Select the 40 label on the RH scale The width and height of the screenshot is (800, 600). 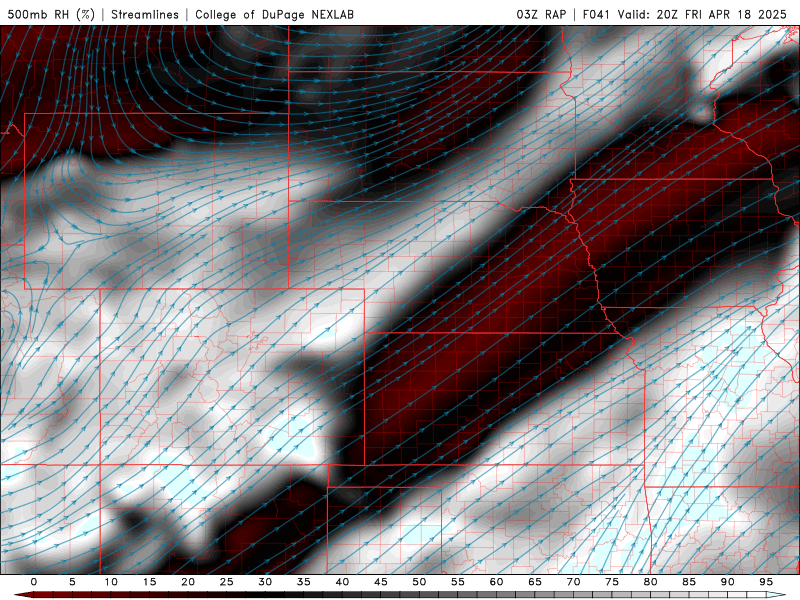pos(342,582)
